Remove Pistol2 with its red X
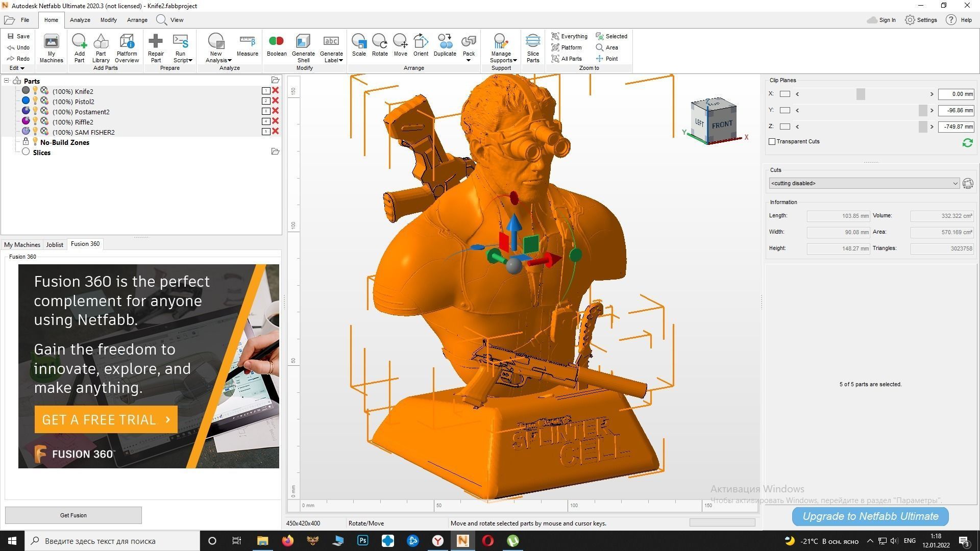Viewport: 980px width, 551px height. (x=276, y=101)
